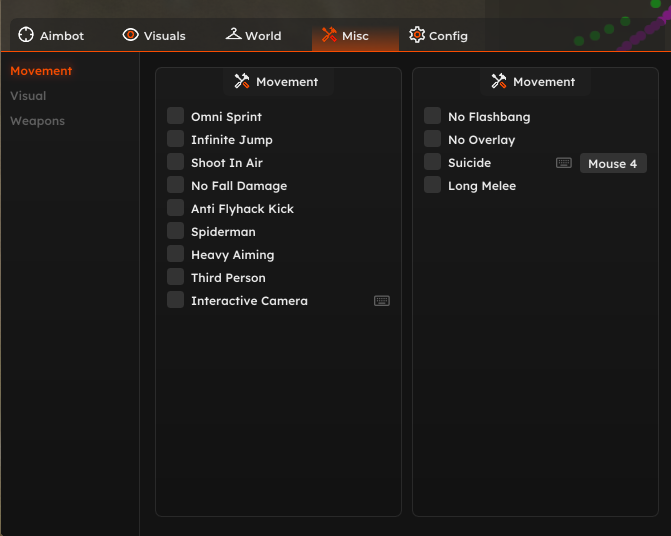Check the Third Person option
Image resolution: width=671 pixels, height=536 pixels.
(175, 277)
